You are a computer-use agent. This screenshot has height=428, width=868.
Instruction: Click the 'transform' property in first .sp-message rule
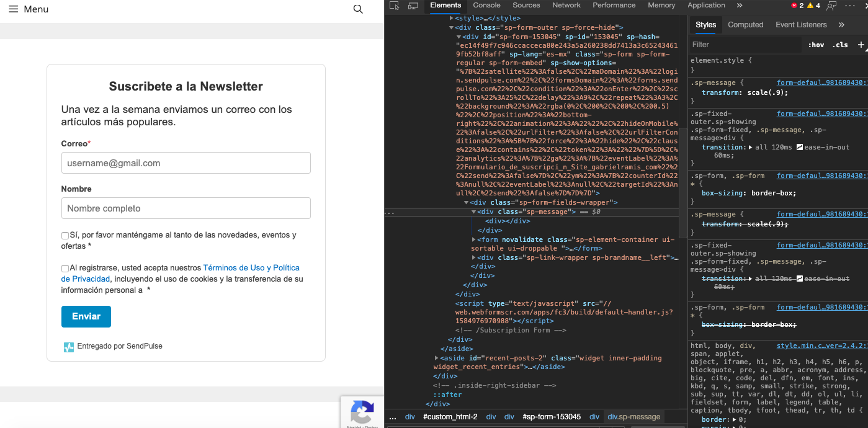(719, 92)
